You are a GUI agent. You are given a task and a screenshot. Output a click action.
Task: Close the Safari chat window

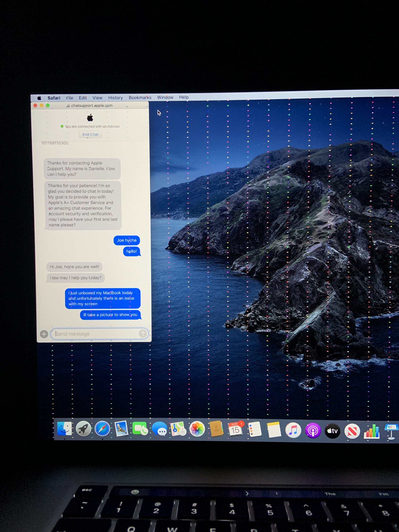coord(35,105)
